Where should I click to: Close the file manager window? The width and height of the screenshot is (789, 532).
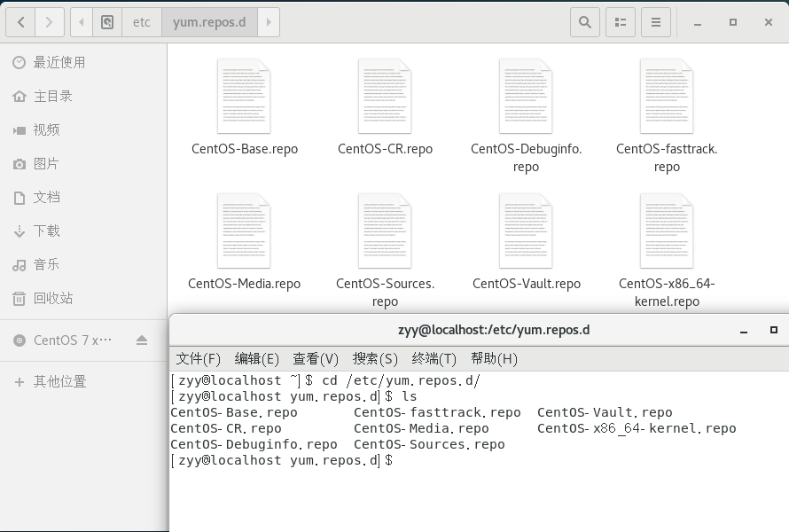(x=769, y=22)
